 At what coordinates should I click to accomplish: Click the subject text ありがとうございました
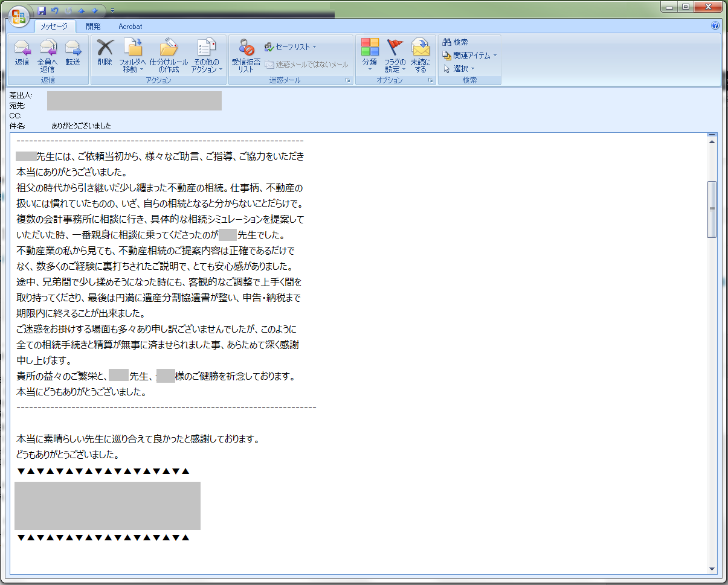pos(82,126)
